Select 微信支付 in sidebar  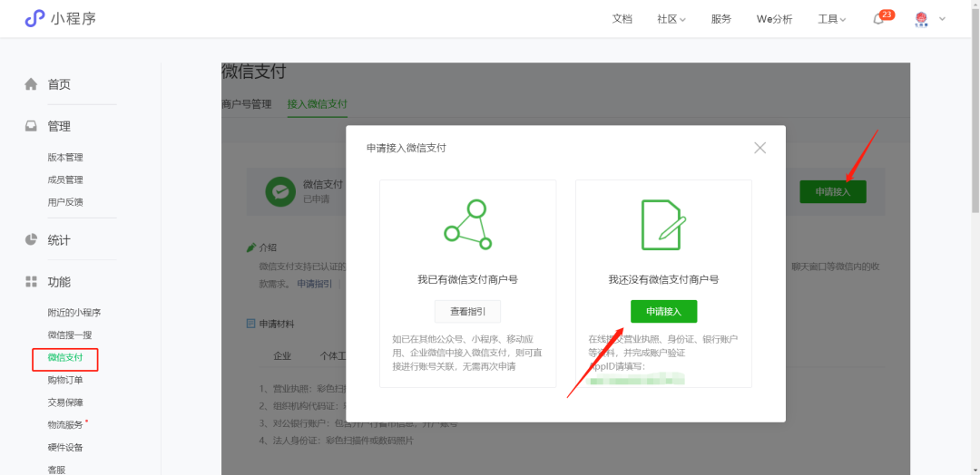pos(65,358)
